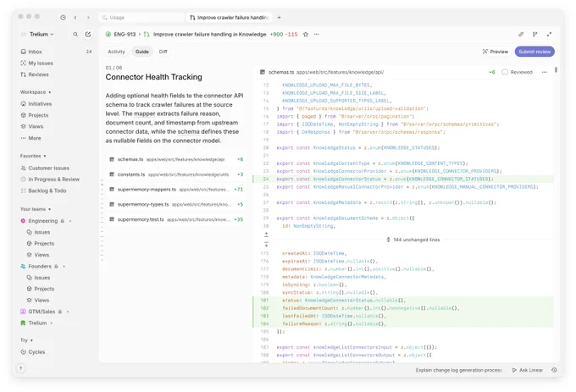This screenshot has height=392, width=576.
Task: Show More workspace items
Action: point(56,138)
